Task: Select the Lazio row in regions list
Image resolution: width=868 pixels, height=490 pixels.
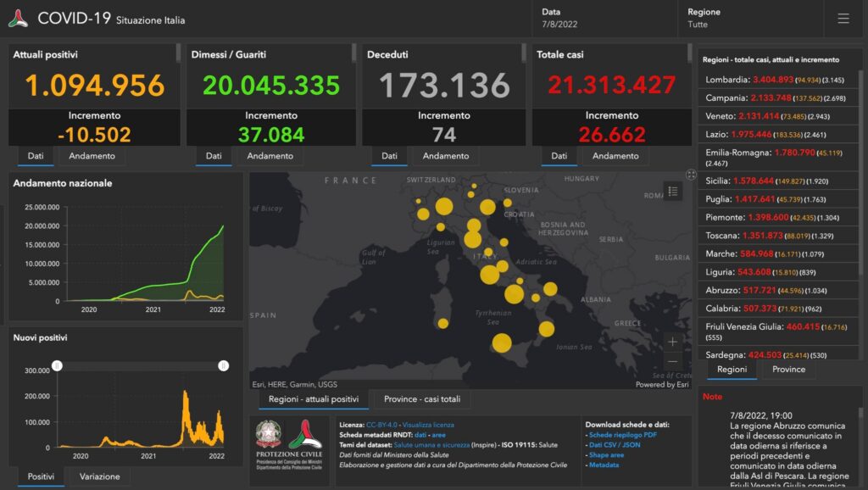Action: [778, 135]
